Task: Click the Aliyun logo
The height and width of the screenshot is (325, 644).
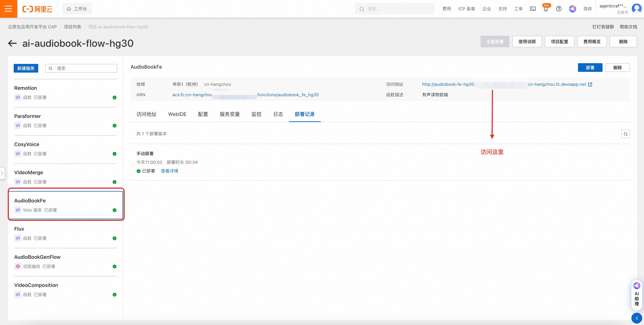Action: pyautogui.click(x=37, y=9)
